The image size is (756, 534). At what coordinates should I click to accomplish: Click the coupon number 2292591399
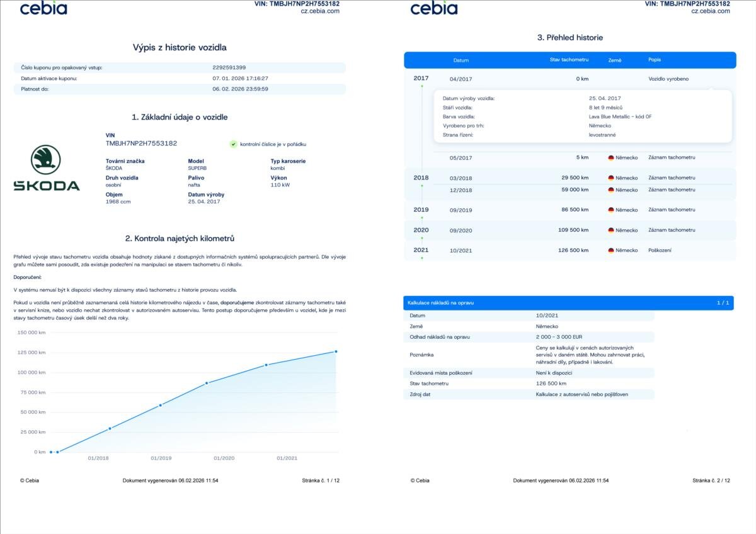229,67
